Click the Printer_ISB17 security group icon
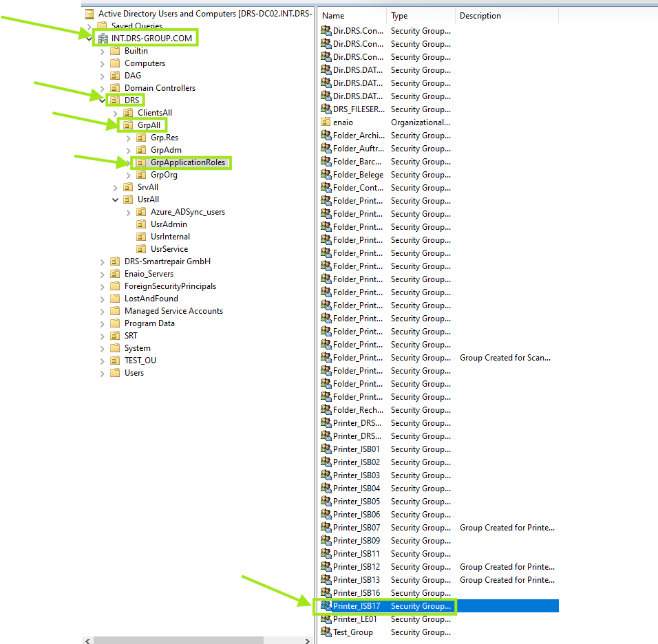The width and height of the screenshot is (658, 644). point(326,606)
